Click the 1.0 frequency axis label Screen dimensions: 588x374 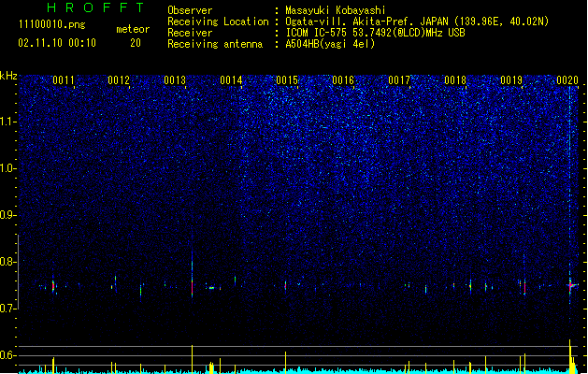(x=7, y=168)
